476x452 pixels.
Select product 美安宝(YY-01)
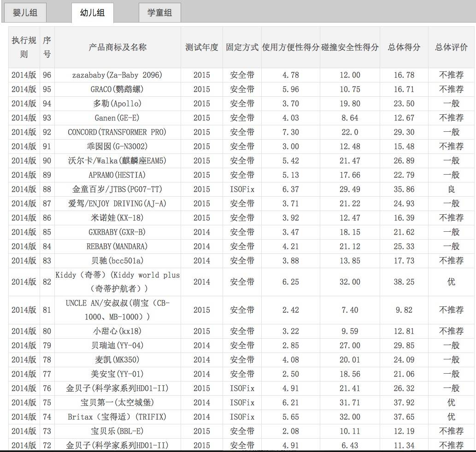click(118, 374)
